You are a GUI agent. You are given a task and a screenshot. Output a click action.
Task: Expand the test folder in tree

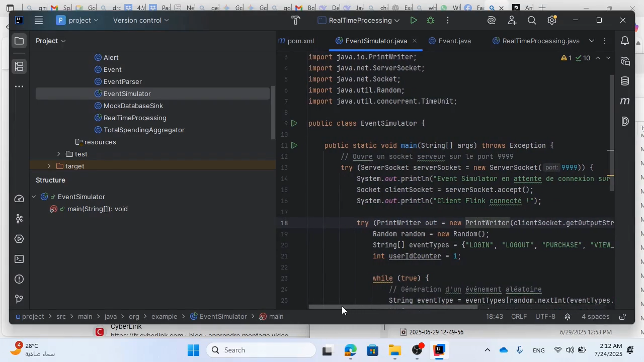point(59,154)
